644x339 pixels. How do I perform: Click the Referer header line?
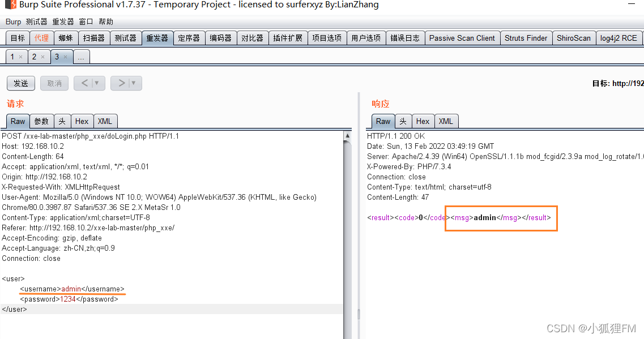pos(88,228)
